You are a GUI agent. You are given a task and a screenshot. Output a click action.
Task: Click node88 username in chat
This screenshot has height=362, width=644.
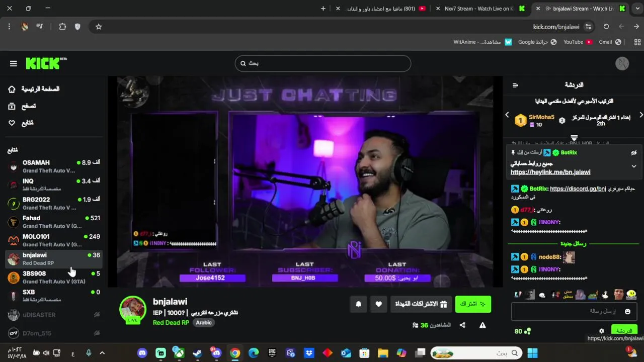pyautogui.click(x=549, y=257)
